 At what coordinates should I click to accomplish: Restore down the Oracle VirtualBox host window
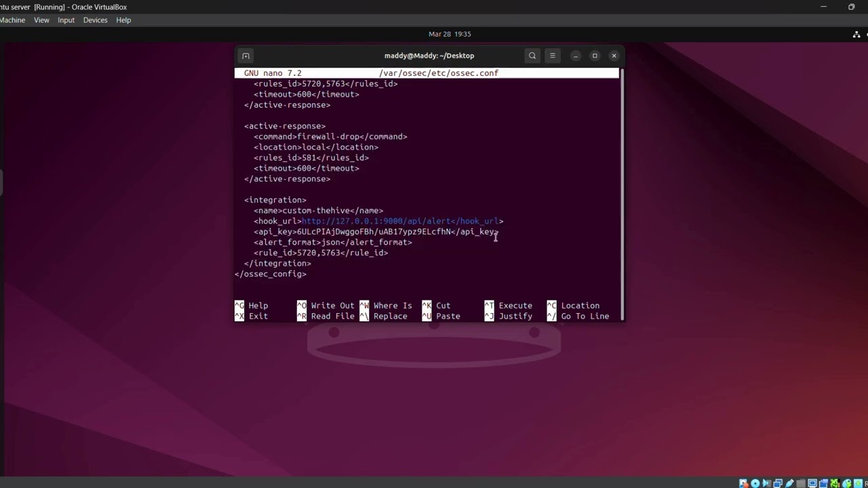[x=852, y=7]
